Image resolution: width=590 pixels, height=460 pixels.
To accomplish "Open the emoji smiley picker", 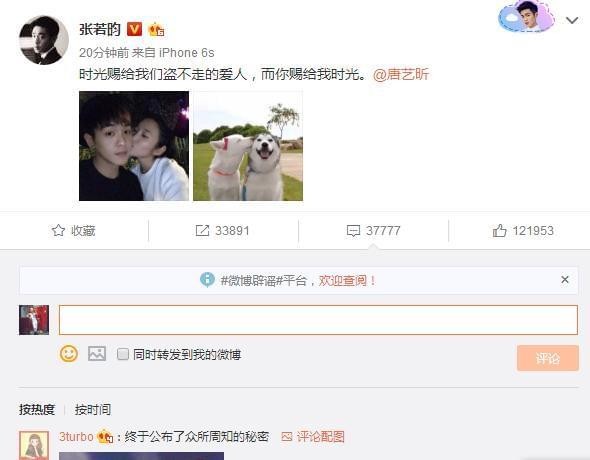I will click(x=69, y=354).
